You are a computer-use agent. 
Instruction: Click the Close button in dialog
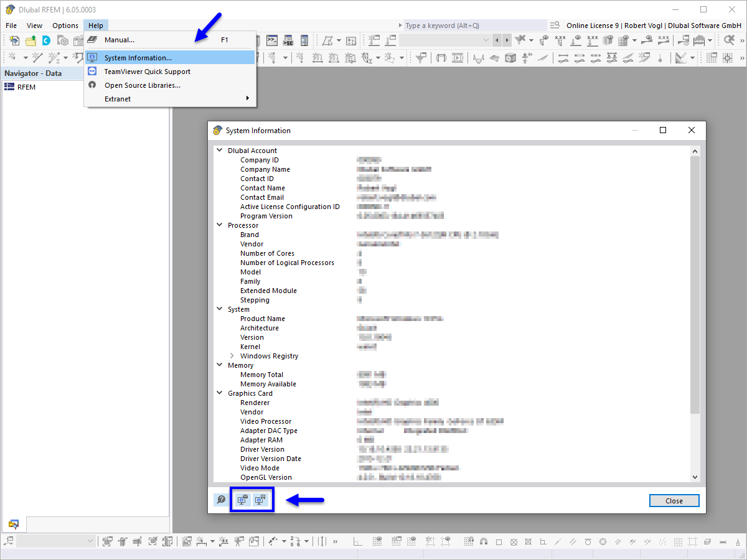(x=674, y=501)
